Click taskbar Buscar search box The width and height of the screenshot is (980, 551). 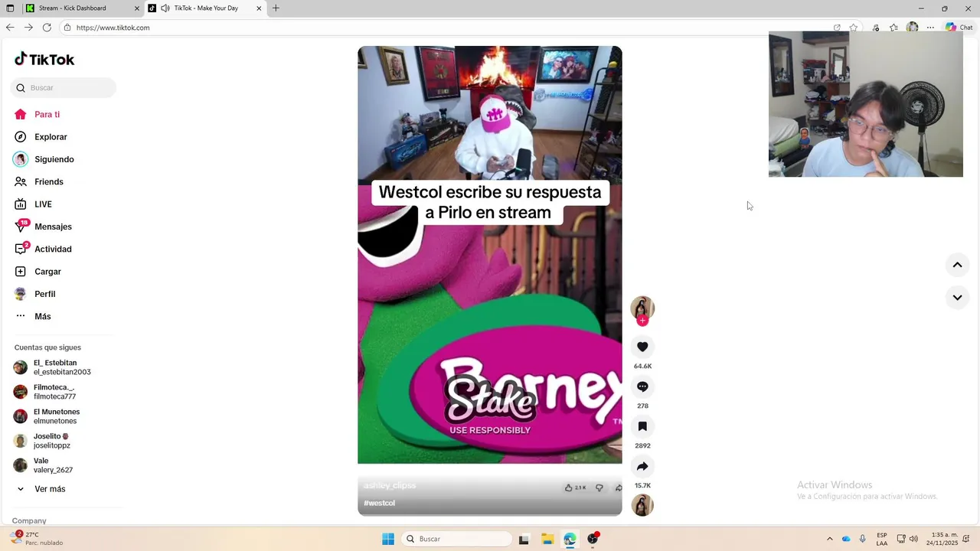[457, 539]
